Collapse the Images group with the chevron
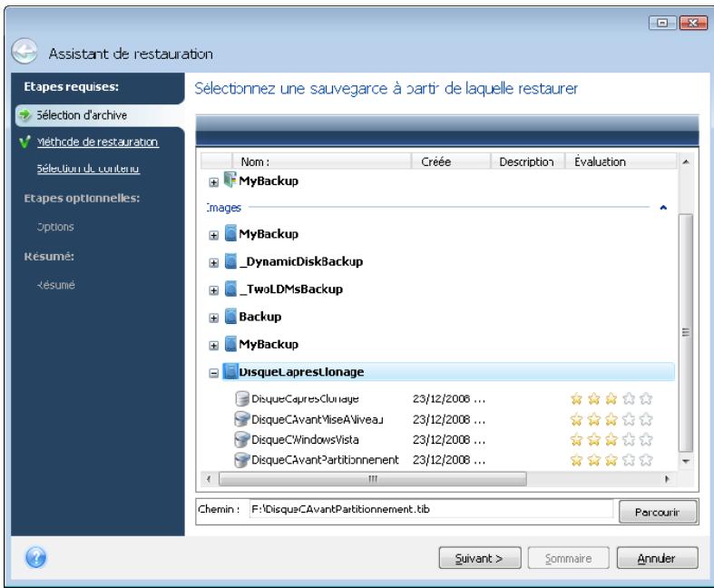714x588 pixels. click(x=663, y=208)
